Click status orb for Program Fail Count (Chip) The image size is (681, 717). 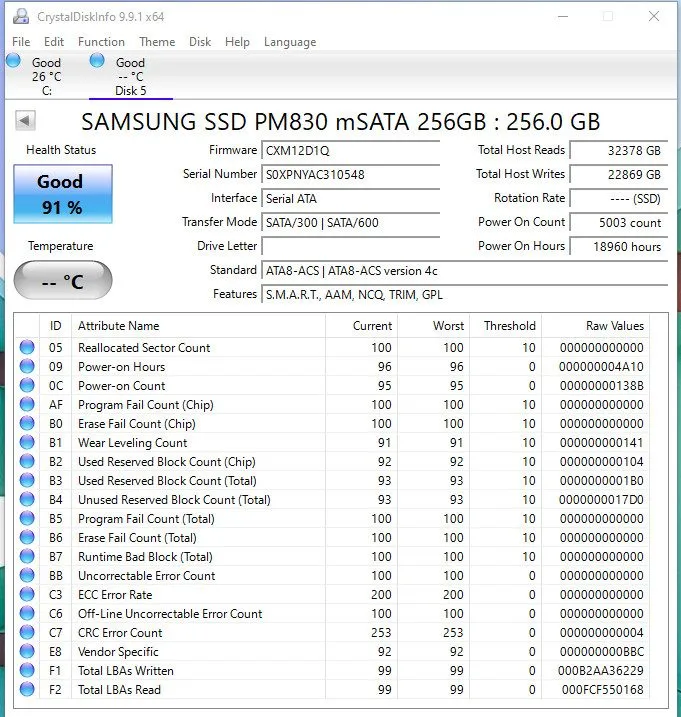27,404
